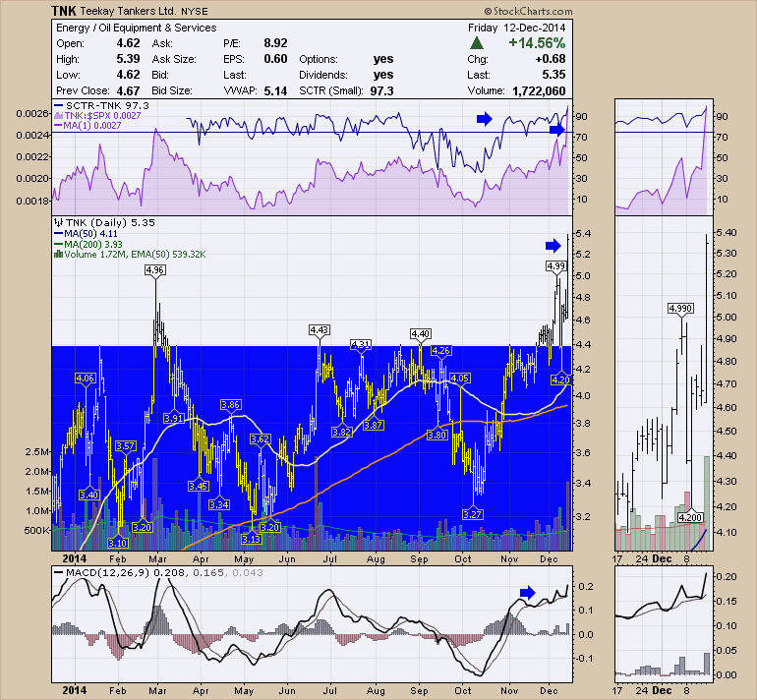Click the 3.10 low label in February
757x700 pixels.
click(x=117, y=543)
